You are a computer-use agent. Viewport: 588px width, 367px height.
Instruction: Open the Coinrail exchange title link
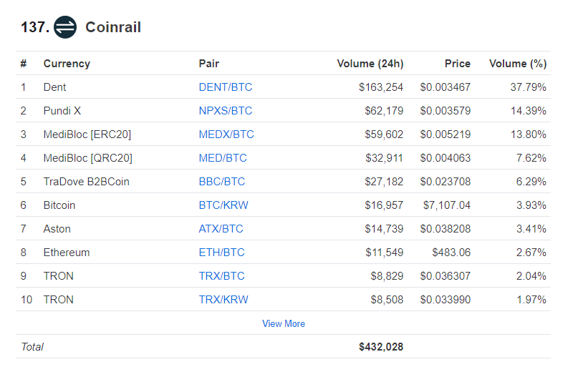113,27
